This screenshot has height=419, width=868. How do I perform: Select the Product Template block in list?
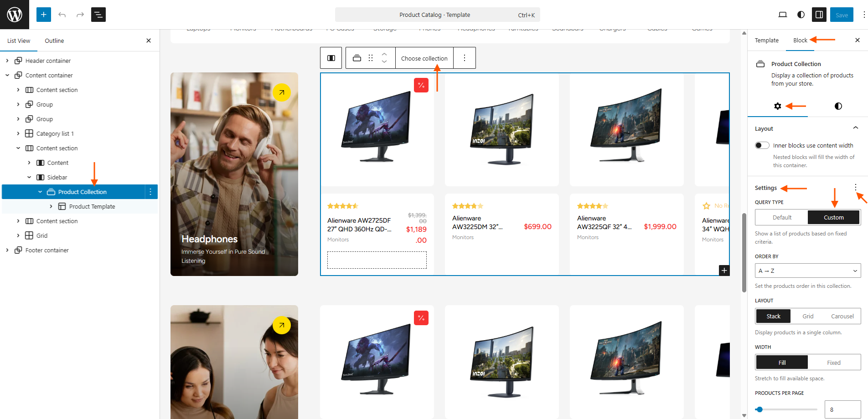(92, 206)
